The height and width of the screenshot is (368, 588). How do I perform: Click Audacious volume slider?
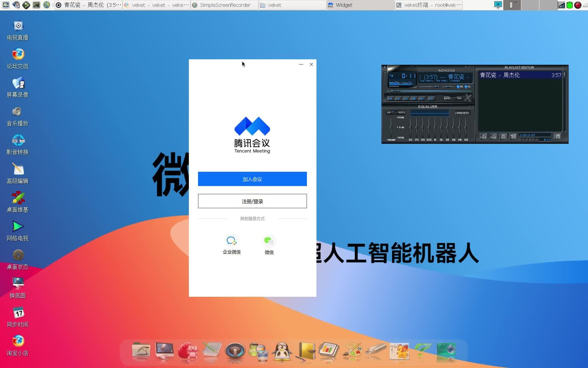[x=429, y=86]
